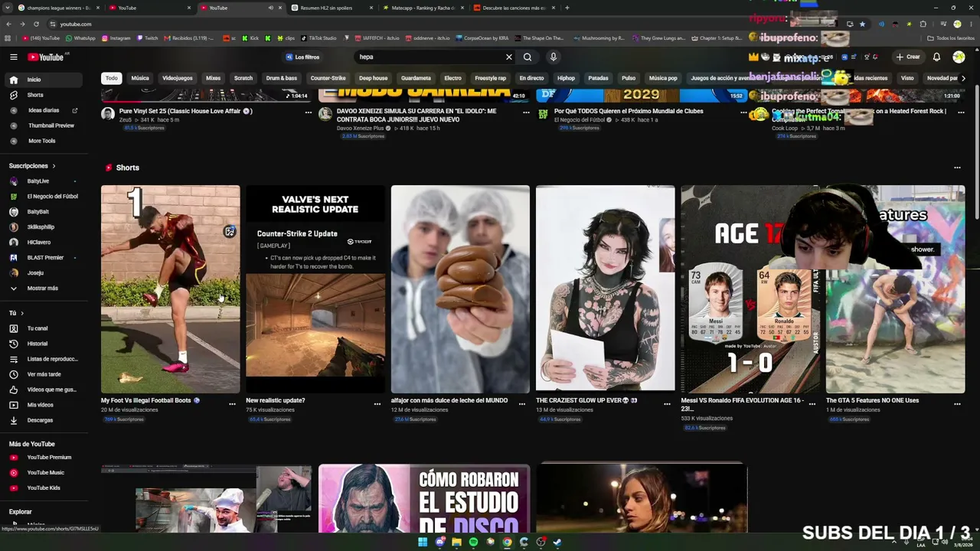Open the Ideas diarias sidebar tool
Screen dimensions: 980x551
tap(44, 110)
